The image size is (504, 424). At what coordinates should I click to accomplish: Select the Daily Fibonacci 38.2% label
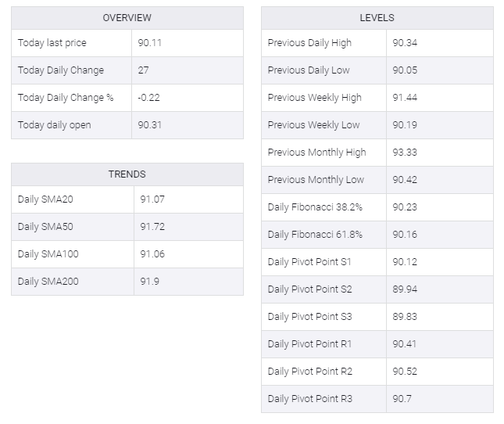[315, 207]
